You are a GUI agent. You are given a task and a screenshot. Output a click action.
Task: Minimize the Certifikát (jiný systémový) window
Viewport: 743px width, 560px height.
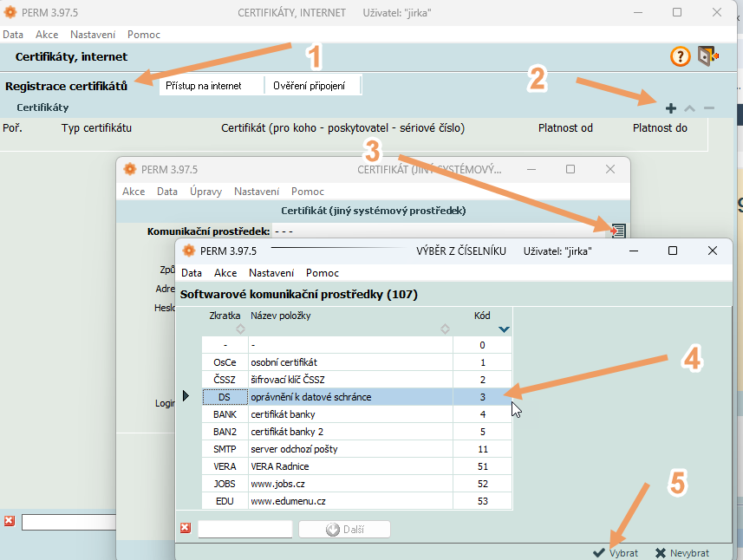(531, 169)
